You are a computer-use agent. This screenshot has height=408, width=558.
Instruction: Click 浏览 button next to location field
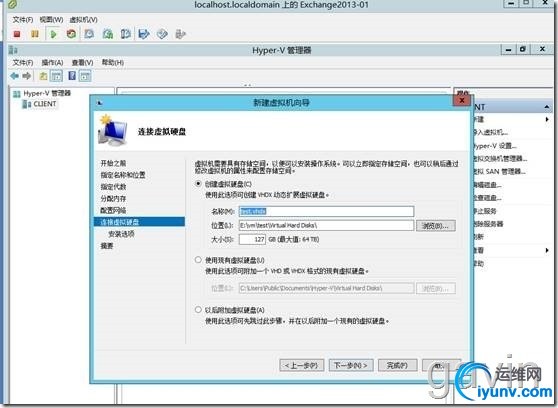tap(436, 225)
